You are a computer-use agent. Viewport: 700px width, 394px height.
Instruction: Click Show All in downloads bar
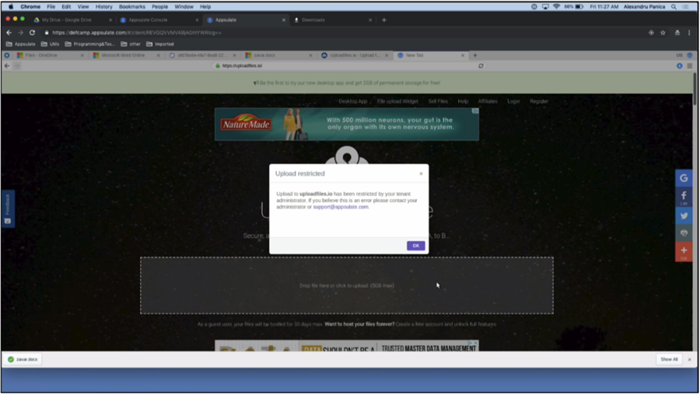(x=669, y=359)
